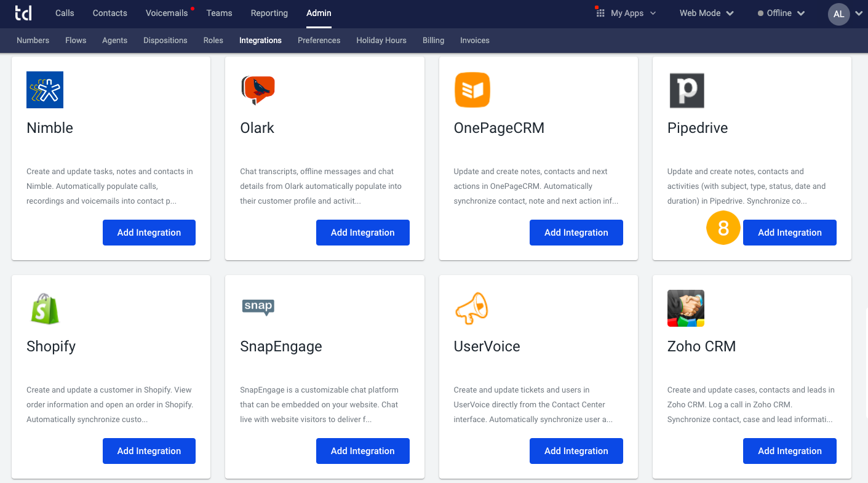Open the AL profile account menu

click(838, 13)
